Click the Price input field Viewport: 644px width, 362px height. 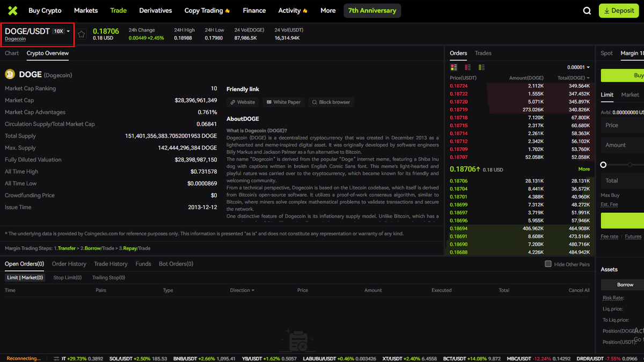pos(623,125)
